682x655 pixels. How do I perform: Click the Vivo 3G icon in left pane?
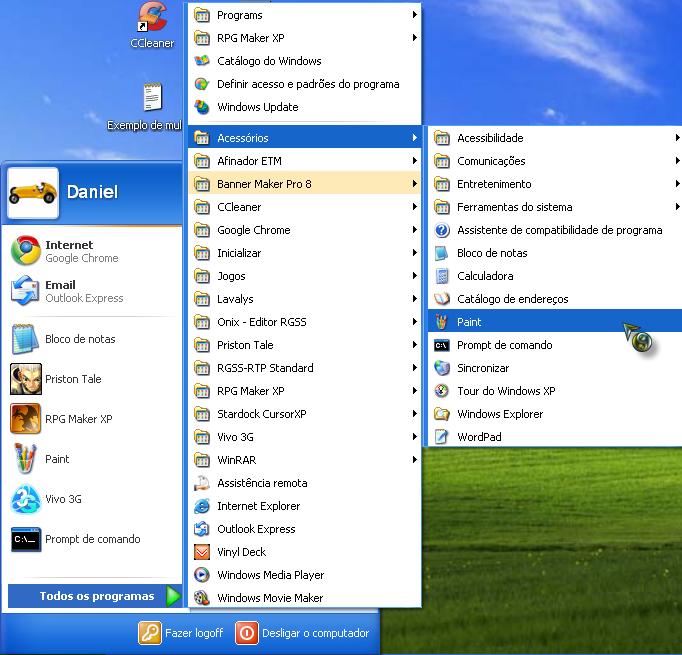tap(26, 499)
